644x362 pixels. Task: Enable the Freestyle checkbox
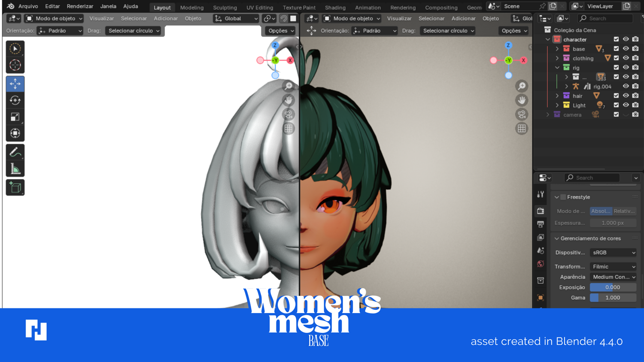pyautogui.click(x=563, y=197)
